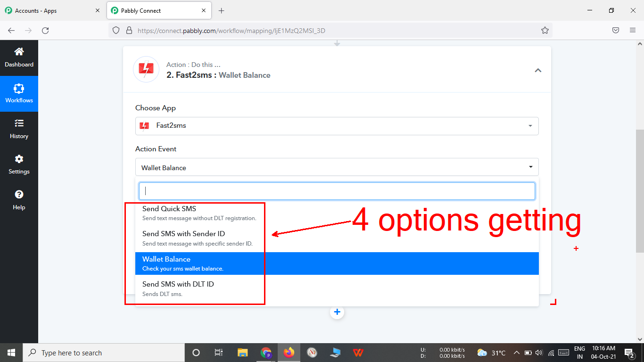Click the Fast2sms logo in action header
Screen dimensions: 644x362
coord(146,69)
